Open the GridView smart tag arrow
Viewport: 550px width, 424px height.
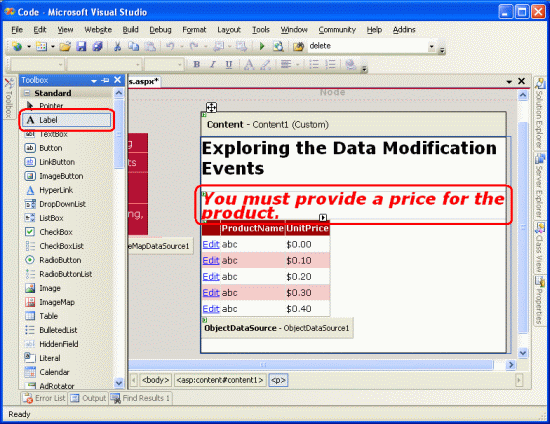(x=323, y=217)
